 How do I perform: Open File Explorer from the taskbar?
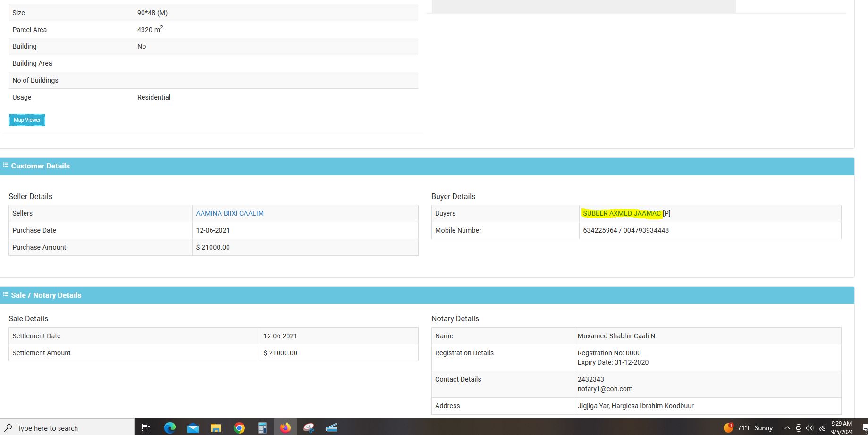[x=216, y=427]
